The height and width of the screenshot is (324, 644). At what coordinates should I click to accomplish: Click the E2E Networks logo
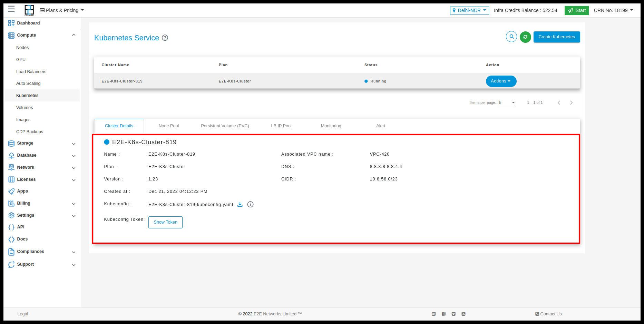(x=29, y=10)
